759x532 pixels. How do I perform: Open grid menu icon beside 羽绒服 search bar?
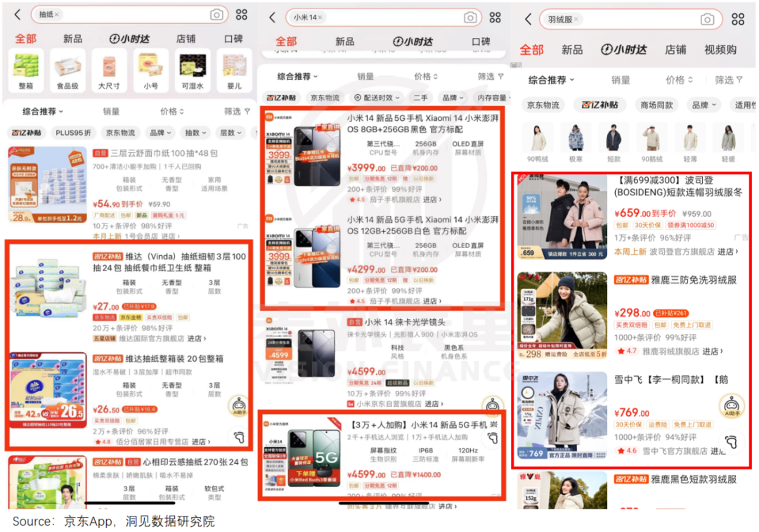point(738,20)
